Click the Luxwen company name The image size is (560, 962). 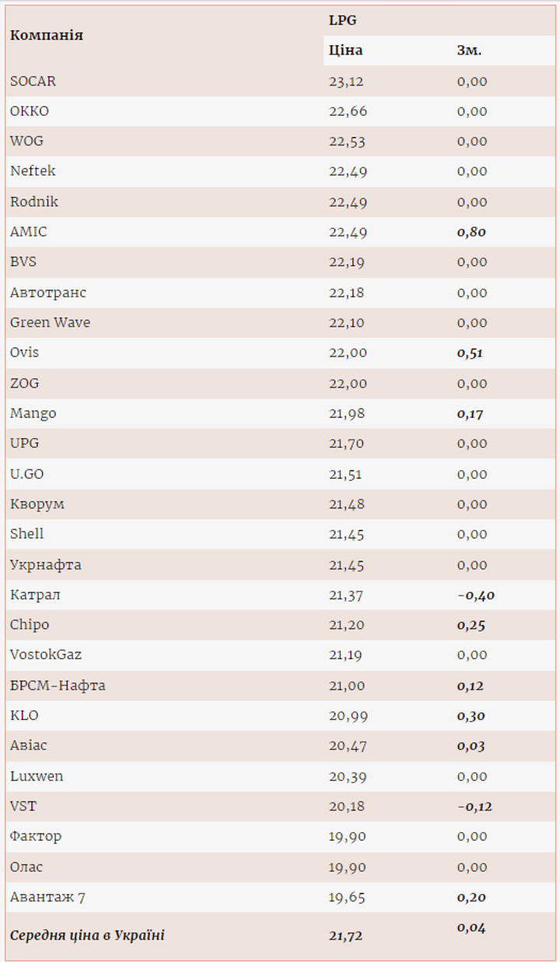point(37,776)
